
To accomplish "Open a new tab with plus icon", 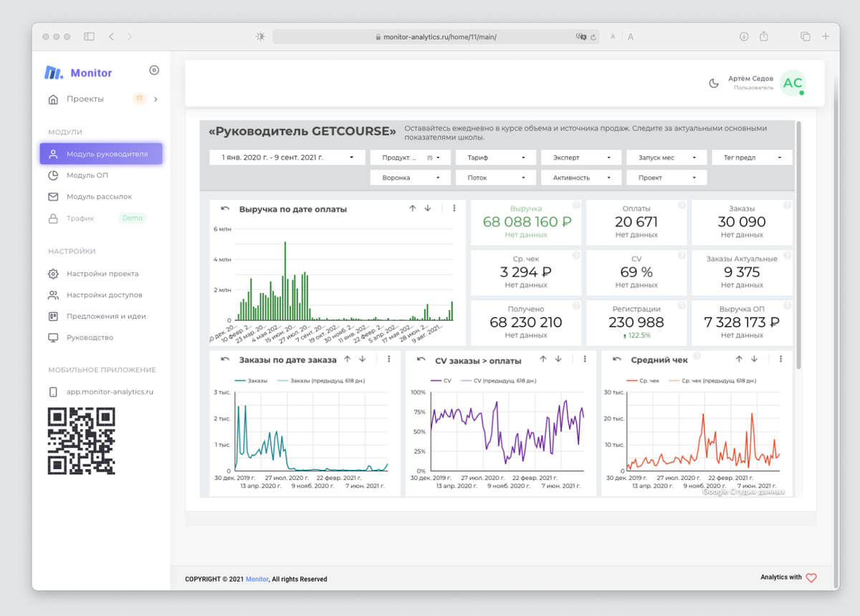I will pos(826,37).
